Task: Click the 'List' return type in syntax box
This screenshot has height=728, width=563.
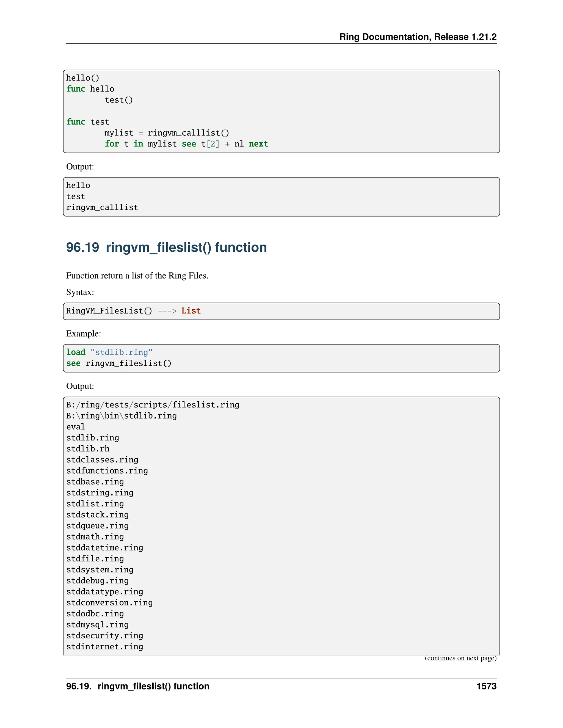Action: (191, 311)
